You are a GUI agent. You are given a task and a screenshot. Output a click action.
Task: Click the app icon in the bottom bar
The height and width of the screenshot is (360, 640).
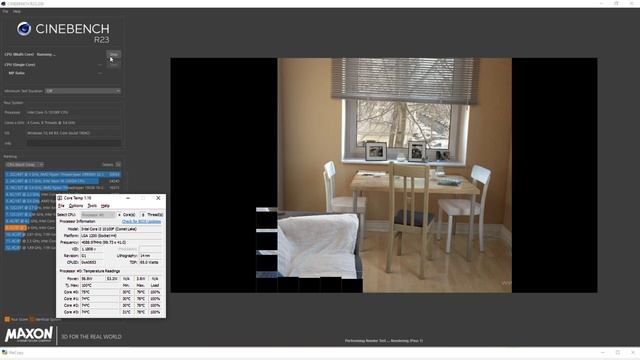coord(4,352)
